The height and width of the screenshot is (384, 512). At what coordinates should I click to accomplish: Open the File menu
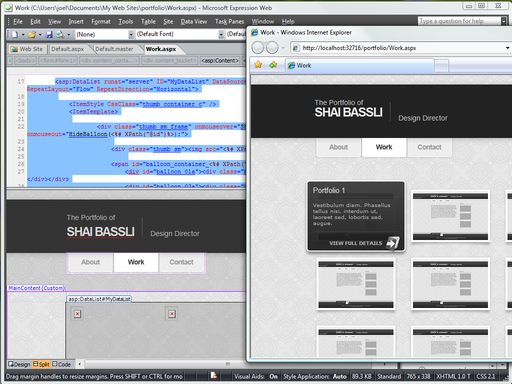pos(18,22)
